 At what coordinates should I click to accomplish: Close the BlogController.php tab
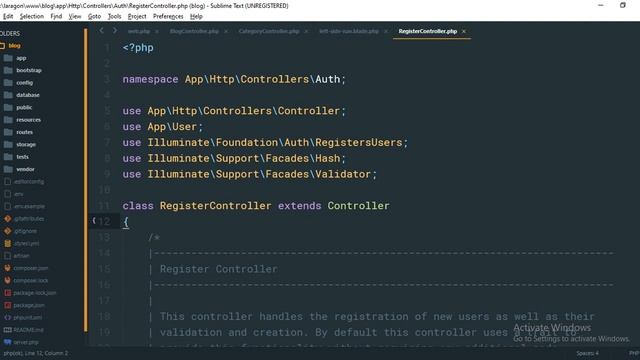[x=226, y=31]
